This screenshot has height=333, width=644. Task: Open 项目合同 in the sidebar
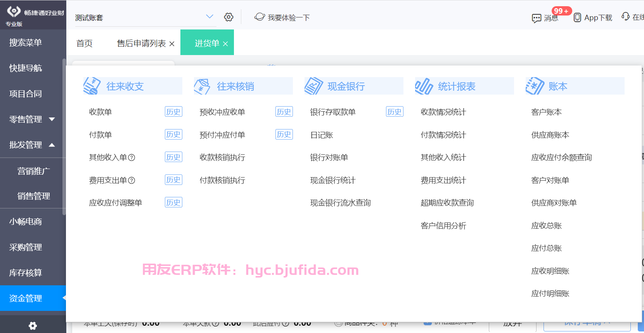tap(26, 94)
